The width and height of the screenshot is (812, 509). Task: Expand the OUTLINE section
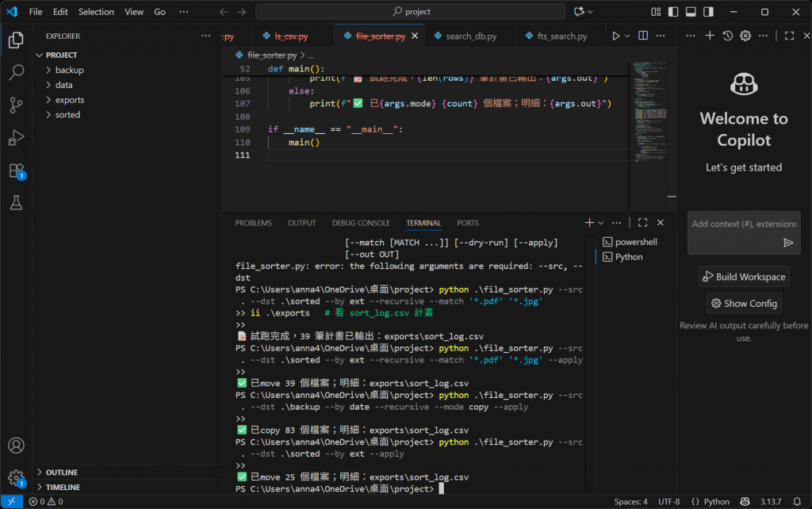point(62,473)
